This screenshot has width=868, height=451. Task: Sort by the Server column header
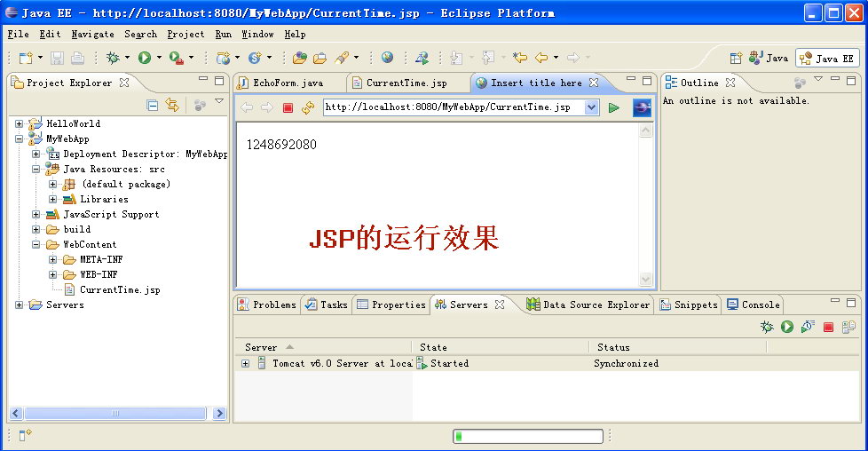[x=323, y=347]
